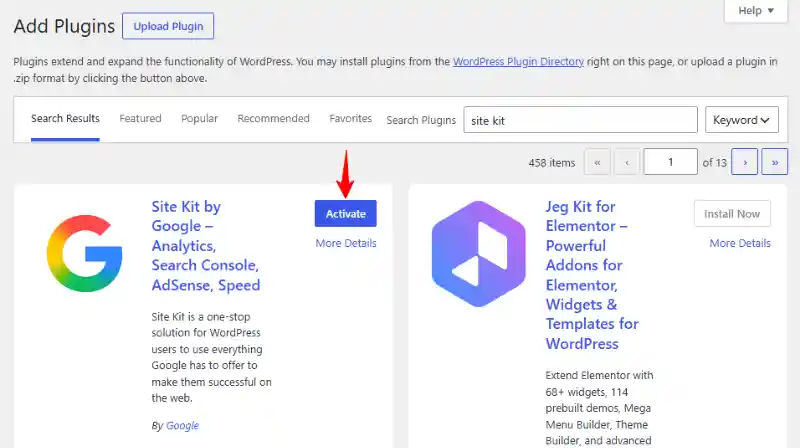Click the 458 items count text
Screen dimensions: 800x448
tap(552, 163)
